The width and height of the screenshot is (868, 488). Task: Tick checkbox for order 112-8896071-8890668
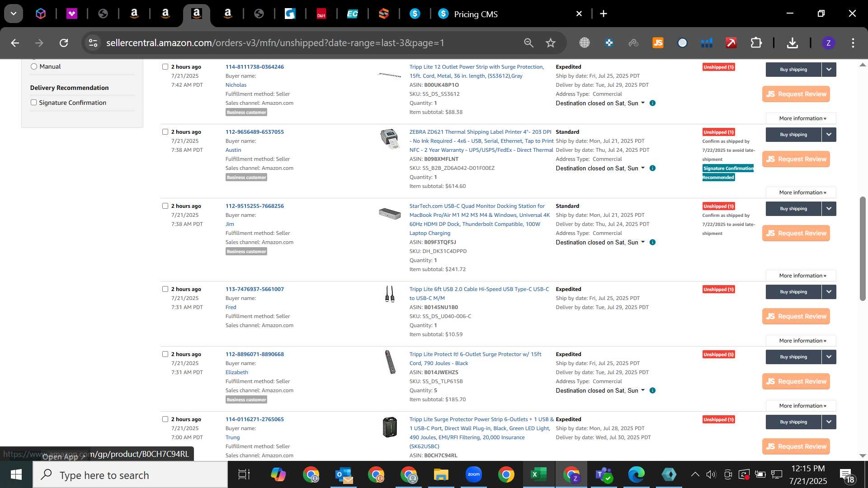point(165,354)
